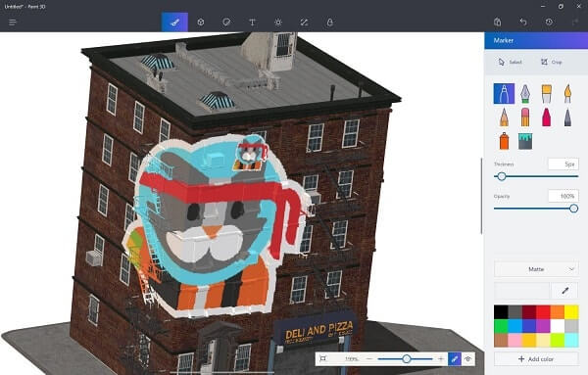
Task: Click the Opacity percentage field
Action: pyautogui.click(x=563, y=196)
